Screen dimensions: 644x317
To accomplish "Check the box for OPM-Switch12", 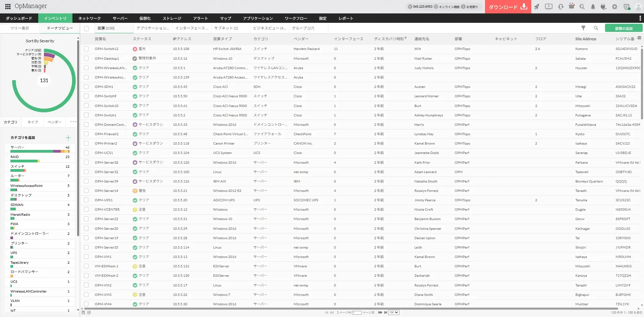I will point(87,49).
